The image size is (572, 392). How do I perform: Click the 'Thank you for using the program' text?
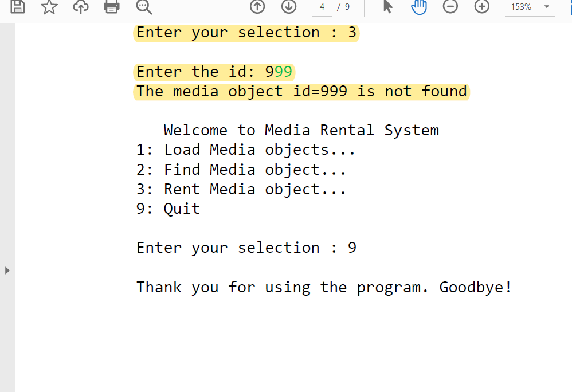pos(323,287)
